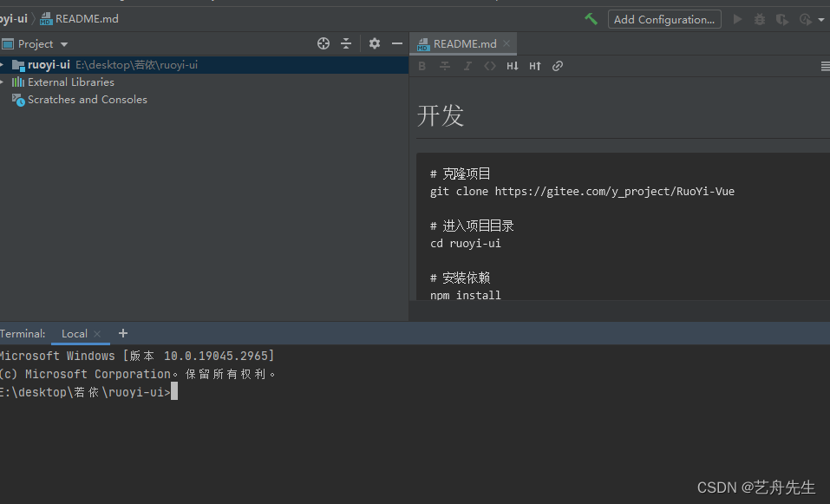Click the code formatting icon in Markdown toolbar
Viewport: 830px width, 504px height.
click(x=490, y=65)
